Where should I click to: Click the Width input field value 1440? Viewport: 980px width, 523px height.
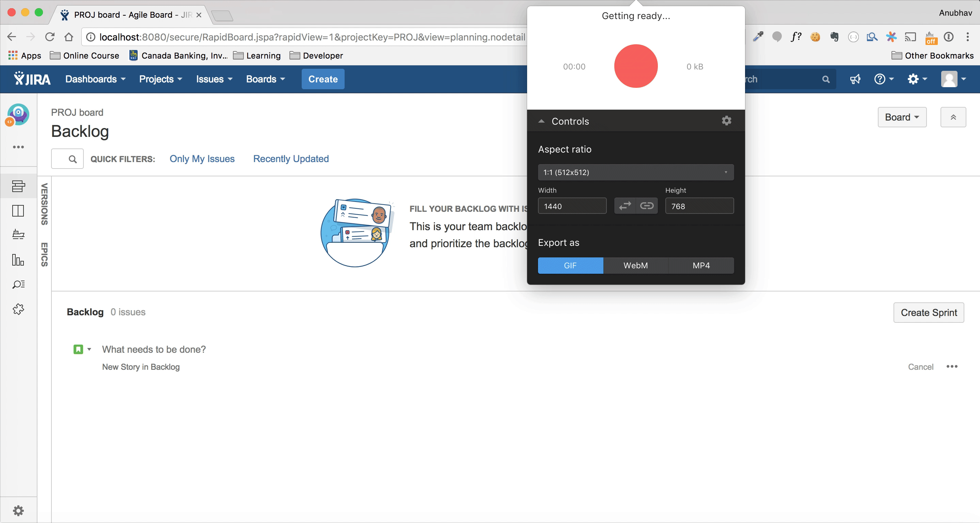[572, 206]
